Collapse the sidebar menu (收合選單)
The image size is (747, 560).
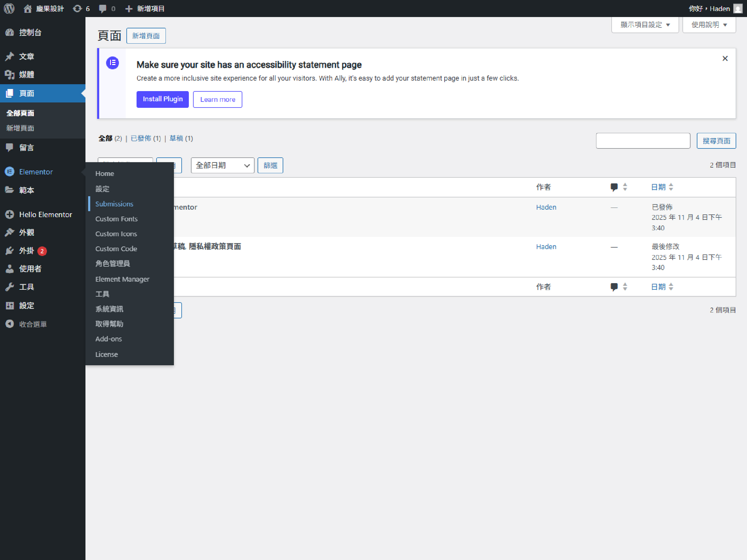32,324
